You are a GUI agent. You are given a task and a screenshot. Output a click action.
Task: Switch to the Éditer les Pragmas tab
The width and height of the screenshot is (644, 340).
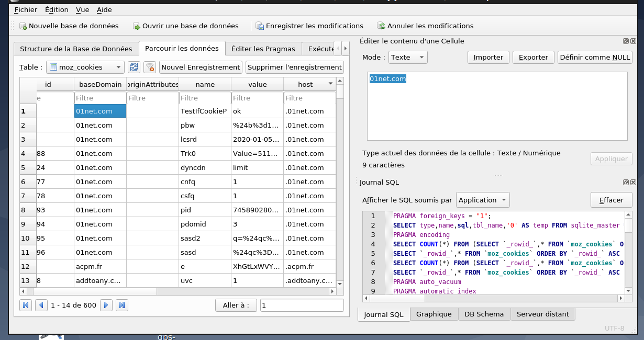263,49
